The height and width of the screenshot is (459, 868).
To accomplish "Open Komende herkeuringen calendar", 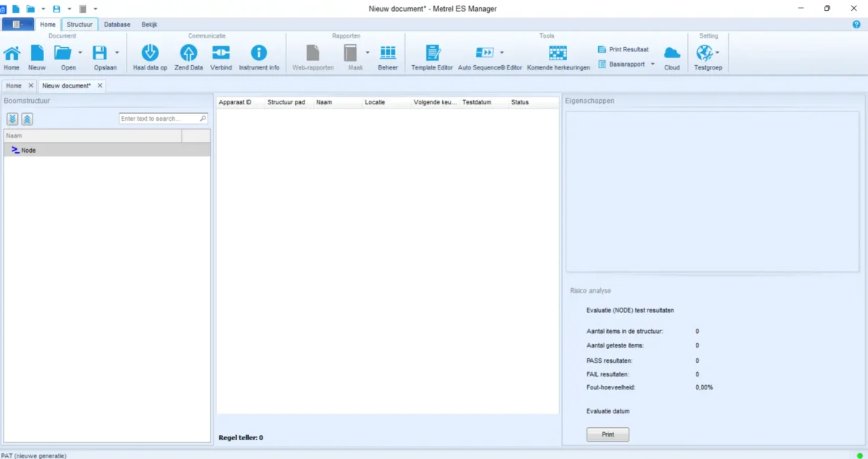I will (558, 54).
